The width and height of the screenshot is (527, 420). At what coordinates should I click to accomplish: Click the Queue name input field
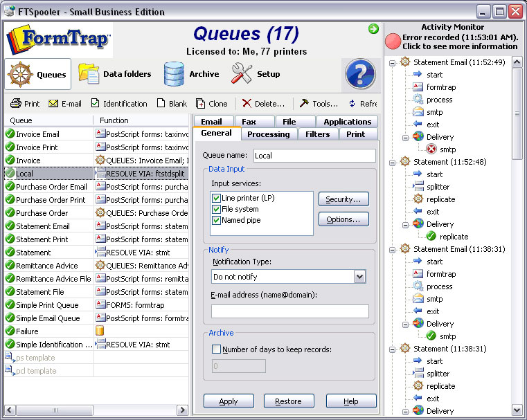(x=314, y=156)
